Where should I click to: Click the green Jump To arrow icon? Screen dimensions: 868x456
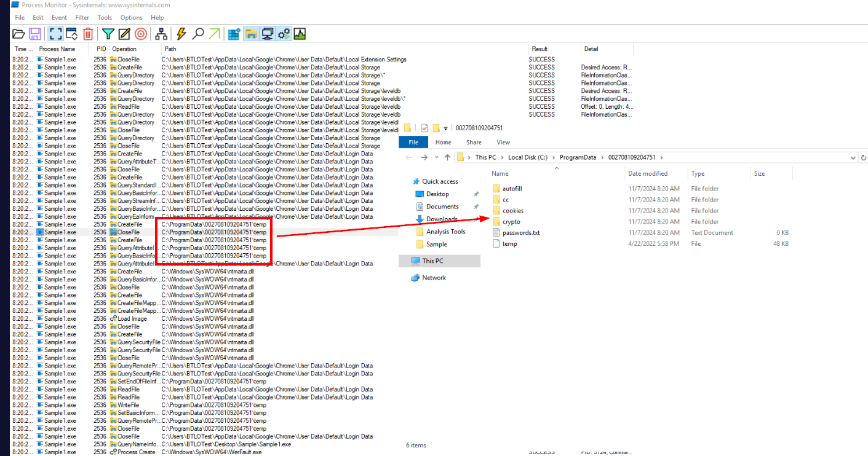[214, 34]
